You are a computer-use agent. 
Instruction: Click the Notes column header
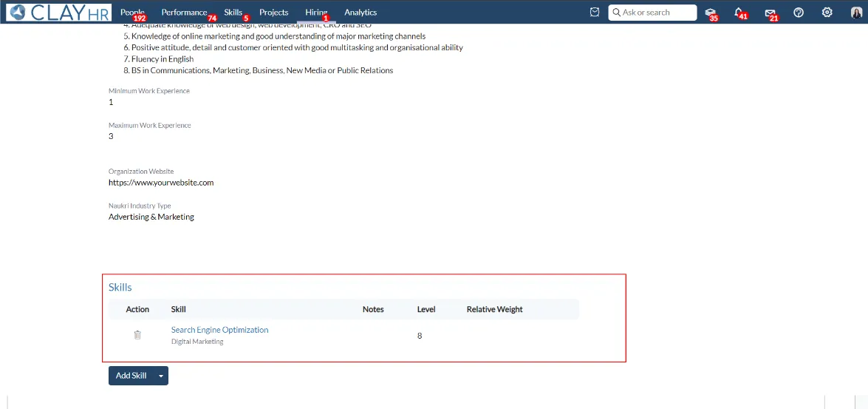(x=373, y=309)
